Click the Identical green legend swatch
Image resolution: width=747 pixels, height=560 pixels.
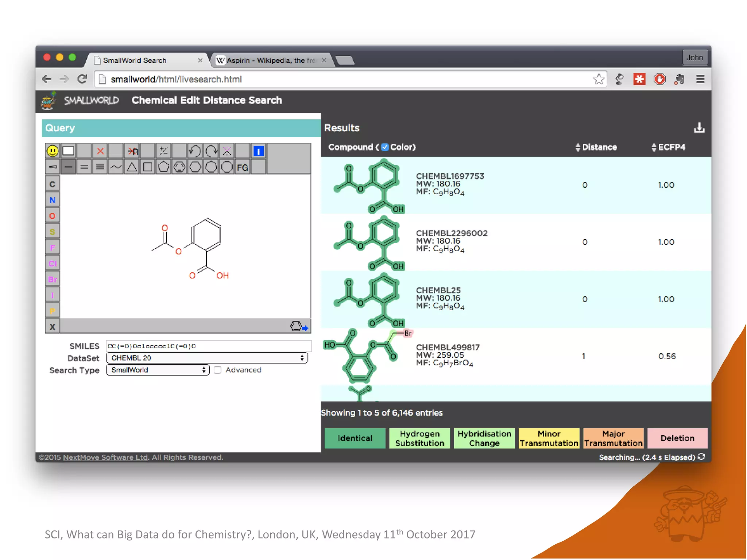point(355,438)
